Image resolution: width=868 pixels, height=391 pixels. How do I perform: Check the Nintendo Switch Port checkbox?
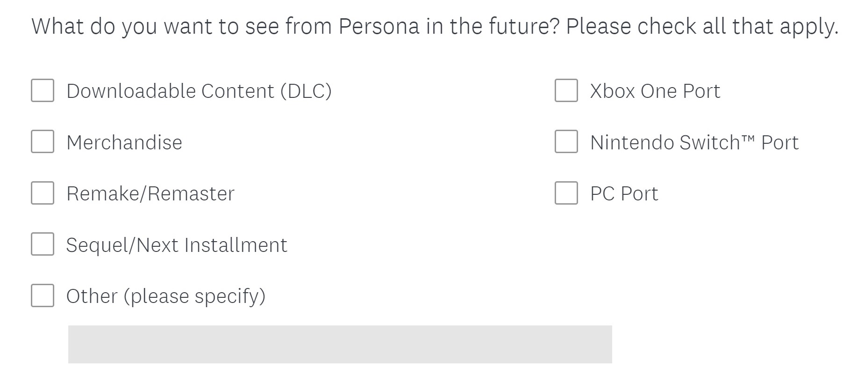point(566,141)
